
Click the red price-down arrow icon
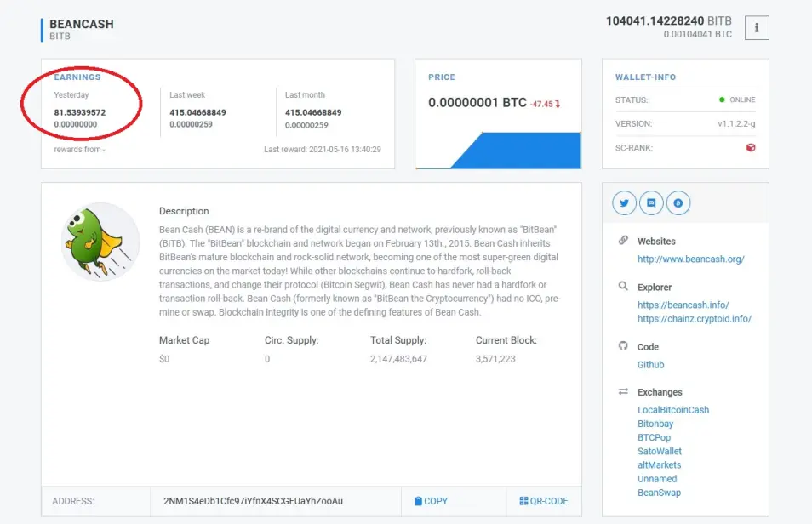tap(558, 104)
